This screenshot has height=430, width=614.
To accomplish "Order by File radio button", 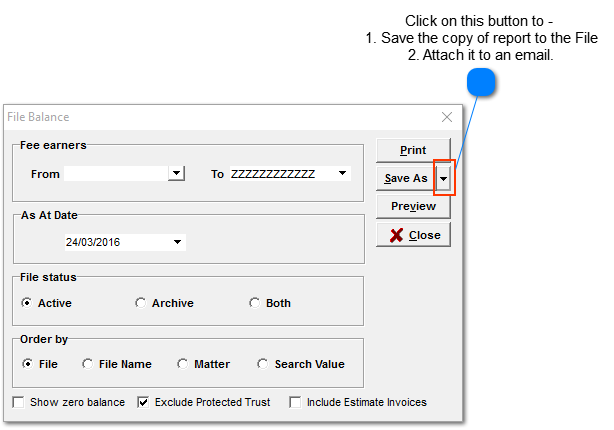I will click(27, 364).
